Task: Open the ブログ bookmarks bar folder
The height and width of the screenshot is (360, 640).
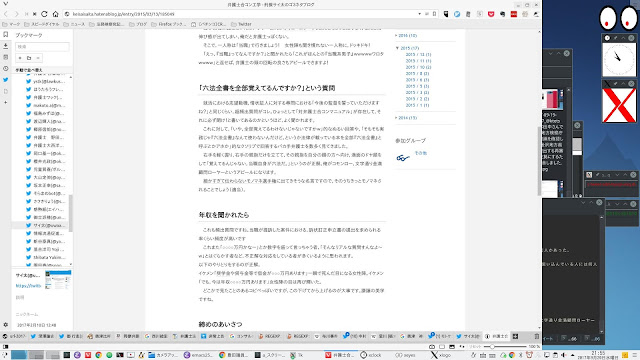Action: click(138, 24)
